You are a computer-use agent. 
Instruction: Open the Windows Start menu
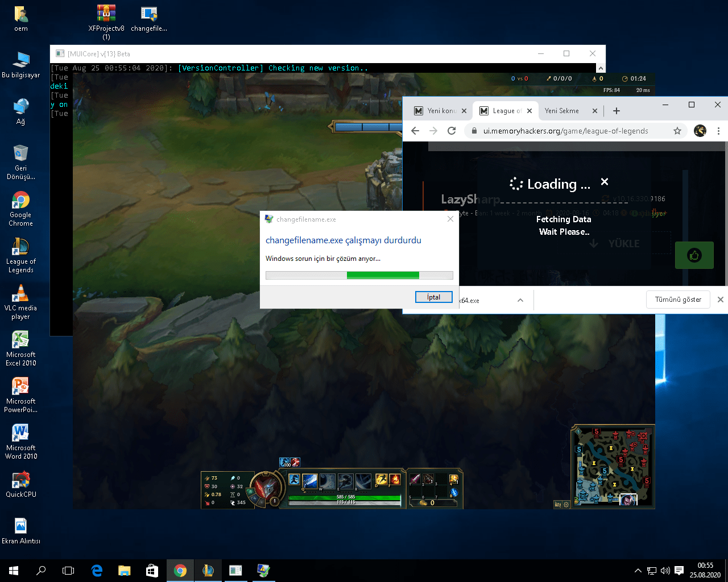point(14,571)
